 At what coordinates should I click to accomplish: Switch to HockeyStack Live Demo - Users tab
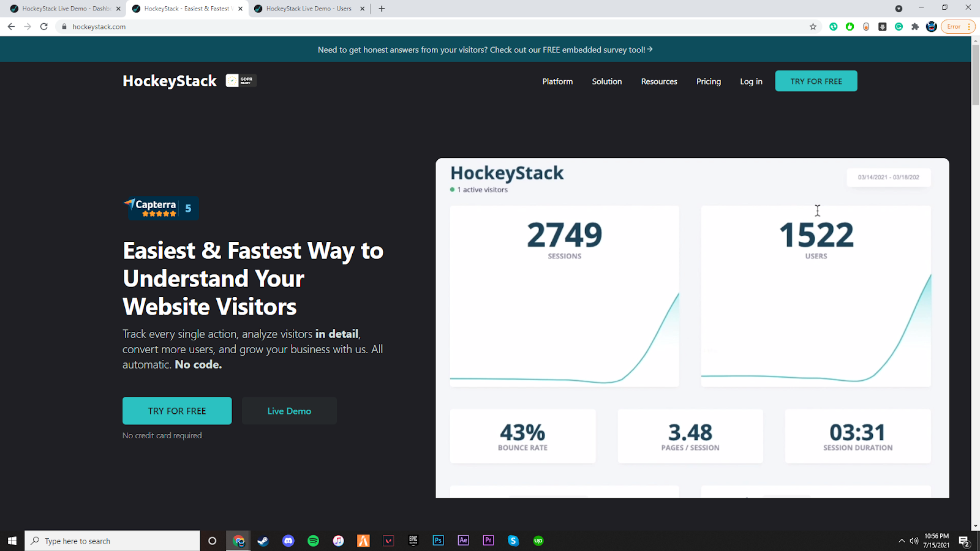click(x=308, y=9)
